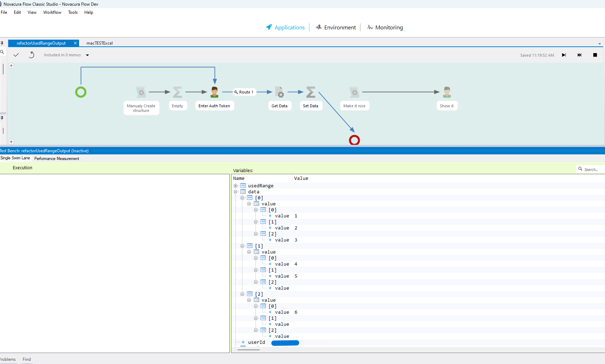Collapse the [0] node containing value 6
Viewport: 605px width, 364px height.
click(x=256, y=306)
